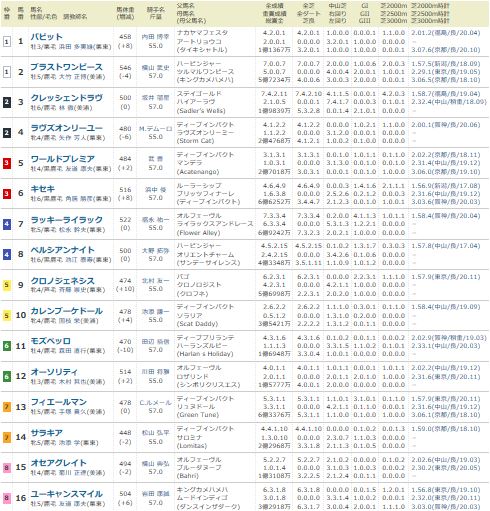Click クロノジェネシス horse name link
Viewport: 490px width, 511px height.
(x=63, y=281)
